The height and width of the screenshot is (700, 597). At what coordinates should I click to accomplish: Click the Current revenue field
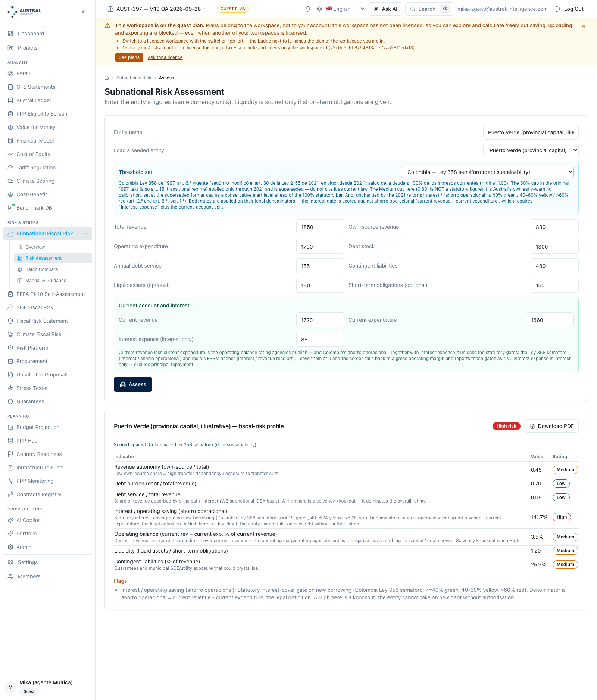click(320, 320)
